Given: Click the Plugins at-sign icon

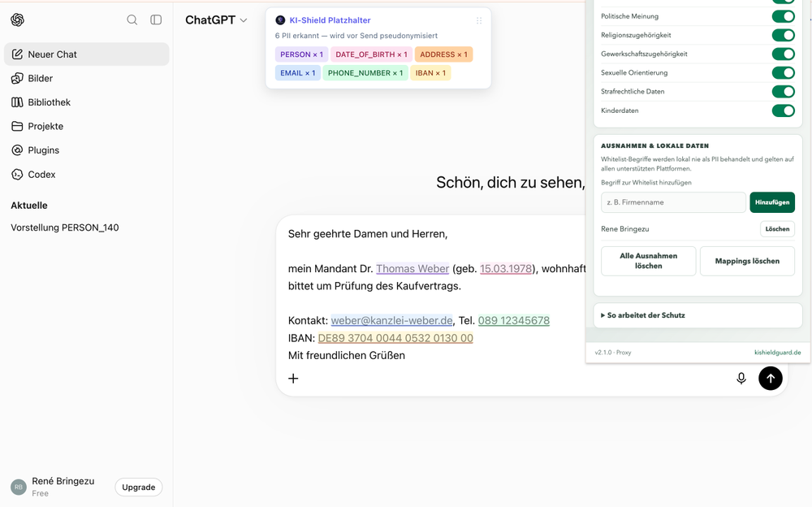Looking at the screenshot, I should pos(17,149).
